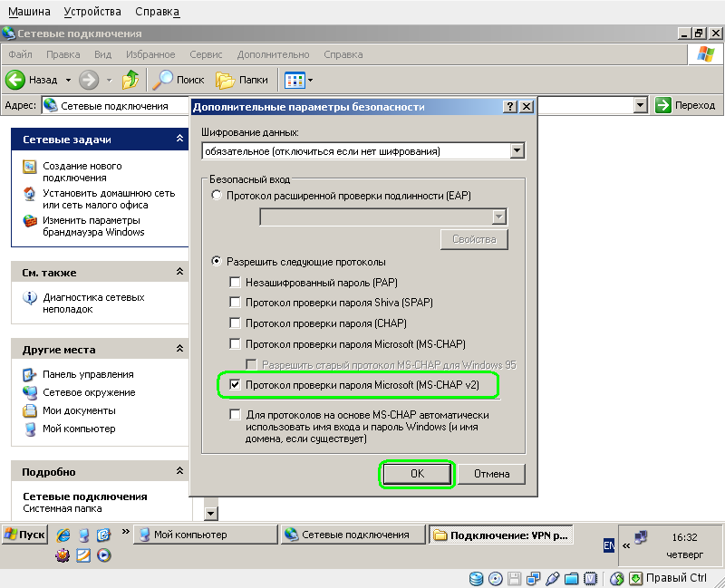Click the Views icon in the toolbar
Image resolution: width=725 pixels, height=588 pixels.
[x=295, y=80]
